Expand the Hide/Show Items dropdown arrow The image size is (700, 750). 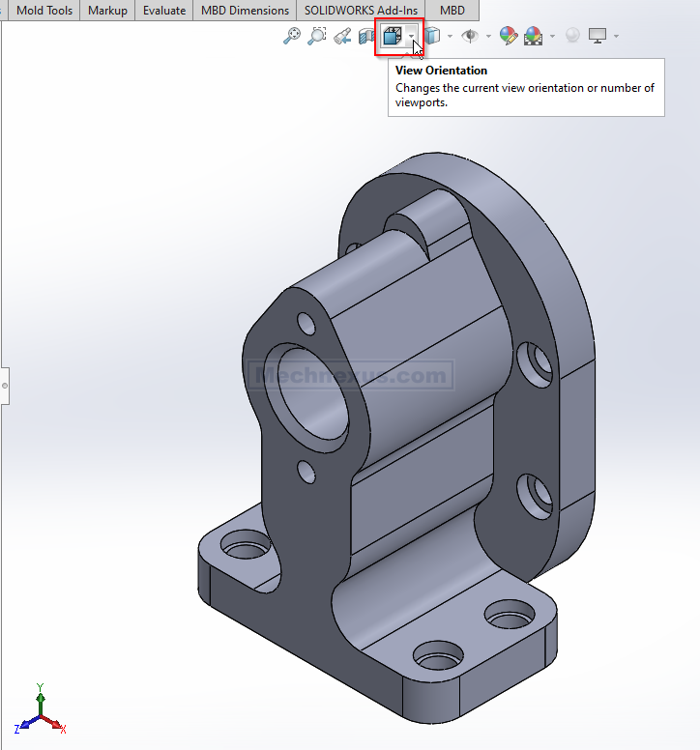pos(488,37)
